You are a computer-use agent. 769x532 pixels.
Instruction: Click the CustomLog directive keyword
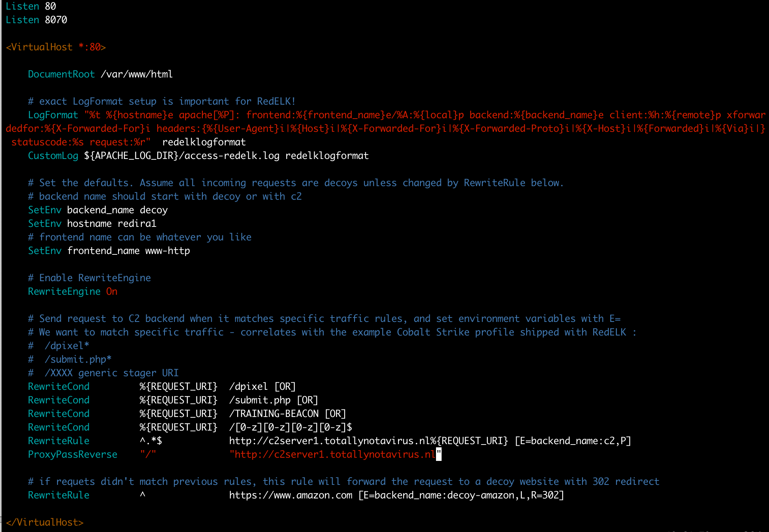pyautogui.click(x=53, y=156)
